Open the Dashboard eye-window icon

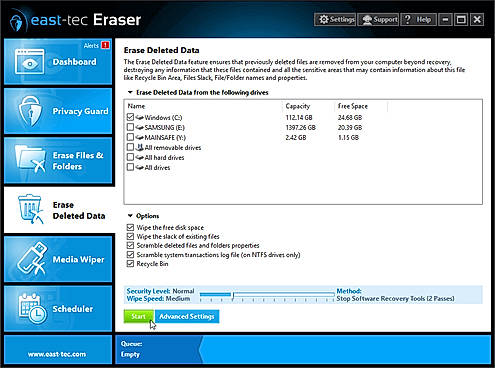29,62
